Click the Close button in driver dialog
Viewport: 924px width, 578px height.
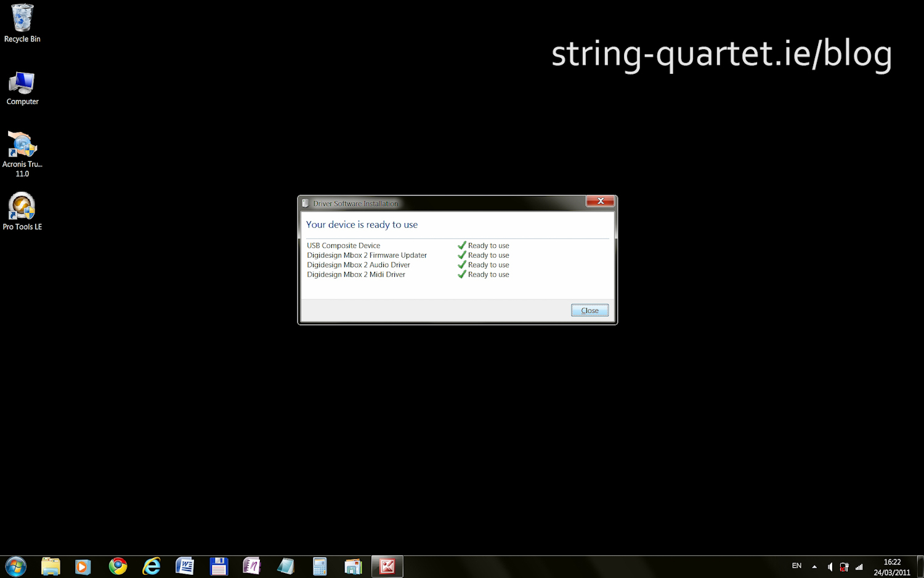pyautogui.click(x=590, y=311)
